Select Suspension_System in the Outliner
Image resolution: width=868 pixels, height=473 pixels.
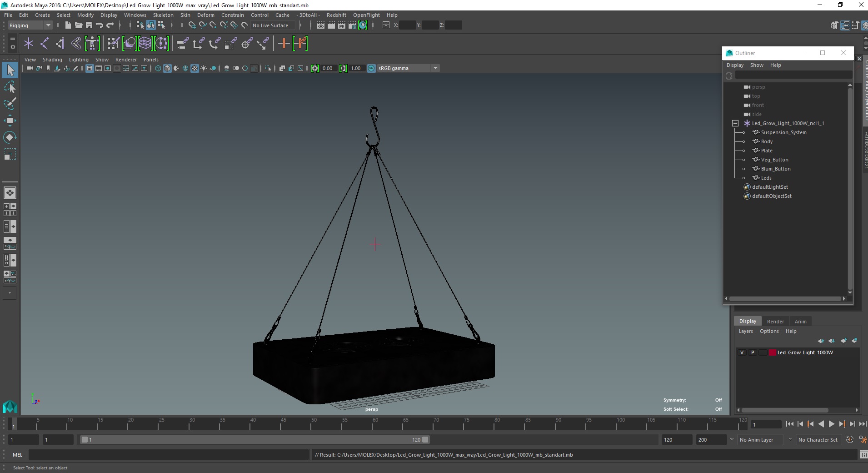(x=783, y=132)
